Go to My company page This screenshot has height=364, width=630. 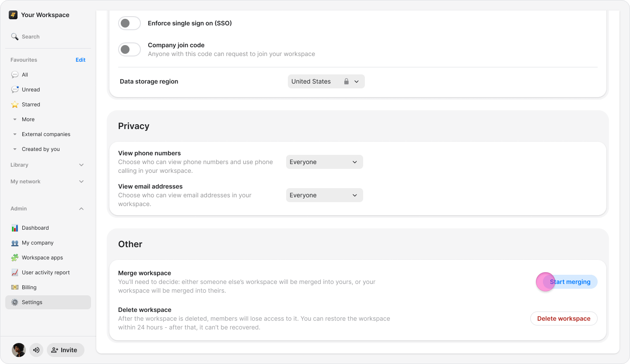pos(48,243)
